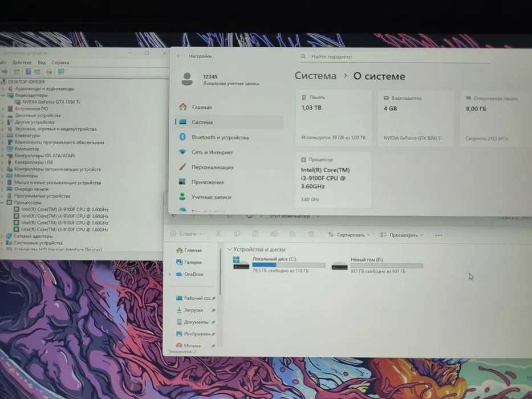Screen dimensions: 532x399
Task: Open Действие menu in Device Manager
Action: pyautogui.click(x=22, y=63)
